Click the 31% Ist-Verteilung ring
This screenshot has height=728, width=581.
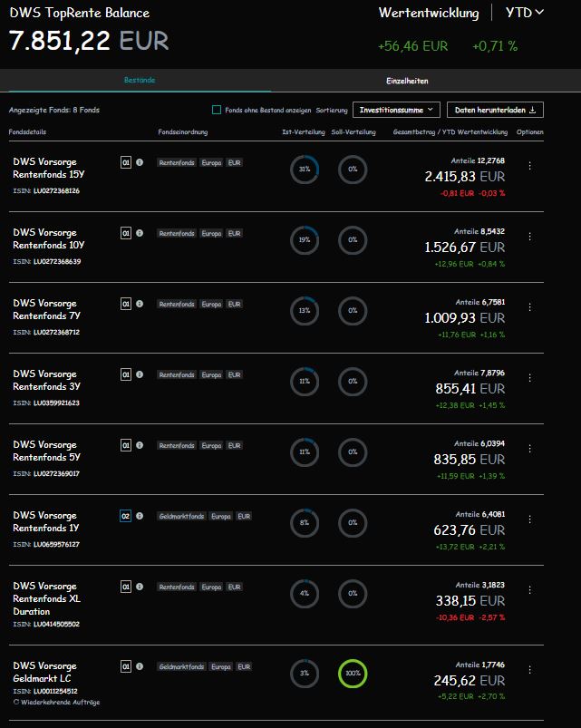click(305, 170)
